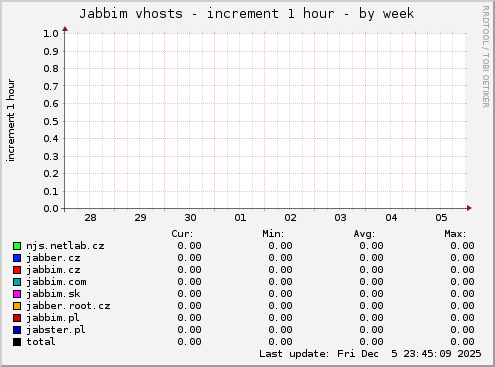
Task: Select the jabber.root.cz legend label
Action: 68,306
